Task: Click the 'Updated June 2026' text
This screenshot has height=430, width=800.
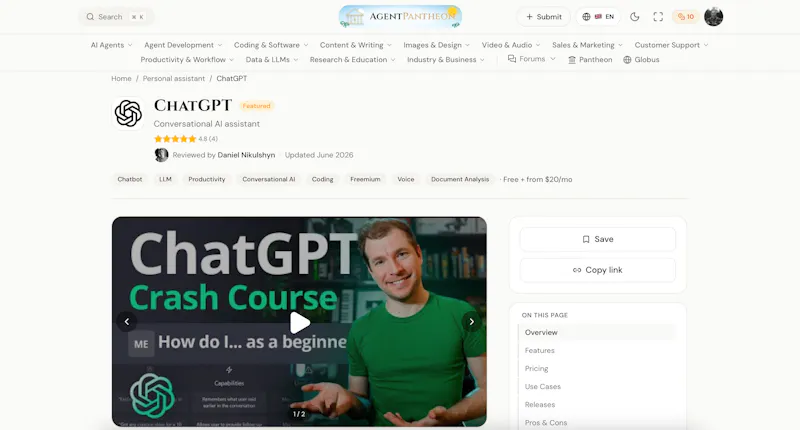Action: pos(319,155)
